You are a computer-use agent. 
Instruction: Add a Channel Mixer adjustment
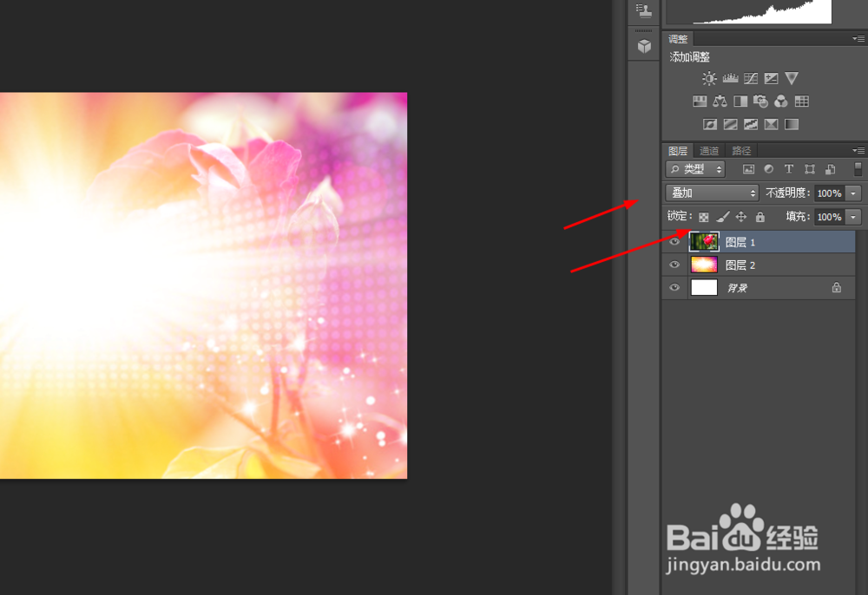781,101
